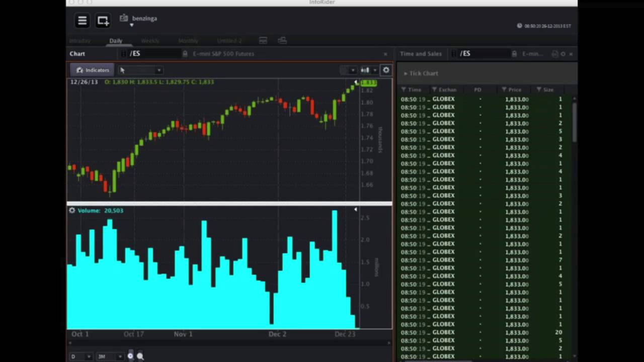Click the zoom reset icon
Viewport: 644px width, 362px height.
[x=130, y=356]
